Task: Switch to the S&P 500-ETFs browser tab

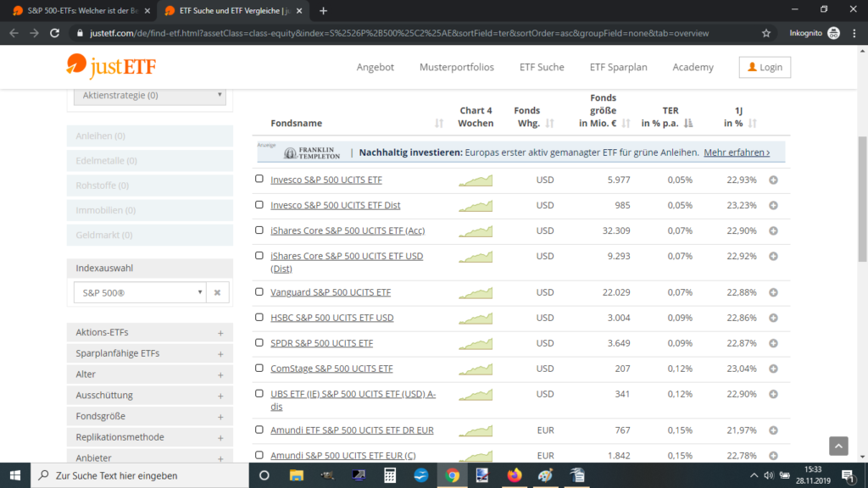Action: pyautogui.click(x=81, y=10)
